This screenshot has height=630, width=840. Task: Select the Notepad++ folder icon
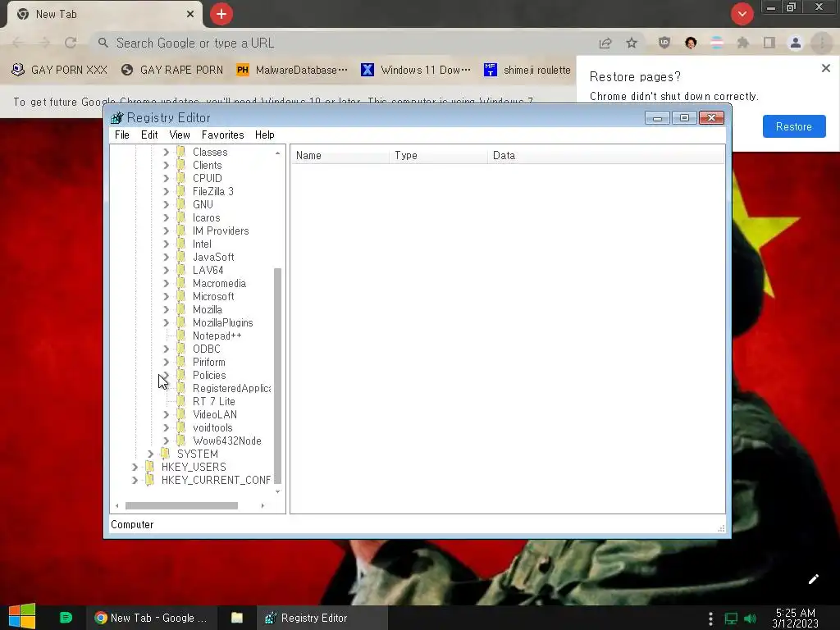point(181,336)
